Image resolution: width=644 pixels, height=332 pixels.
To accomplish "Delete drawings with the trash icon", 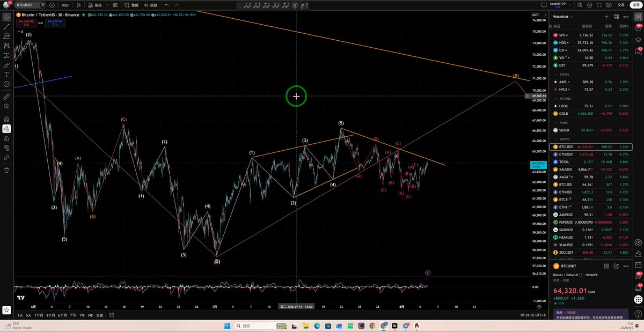I will [6, 170].
